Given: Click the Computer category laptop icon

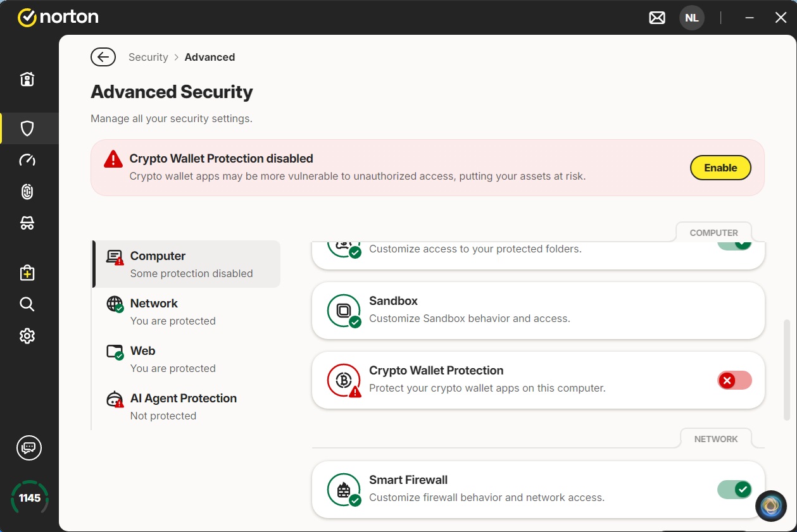Looking at the screenshot, I should (115, 257).
